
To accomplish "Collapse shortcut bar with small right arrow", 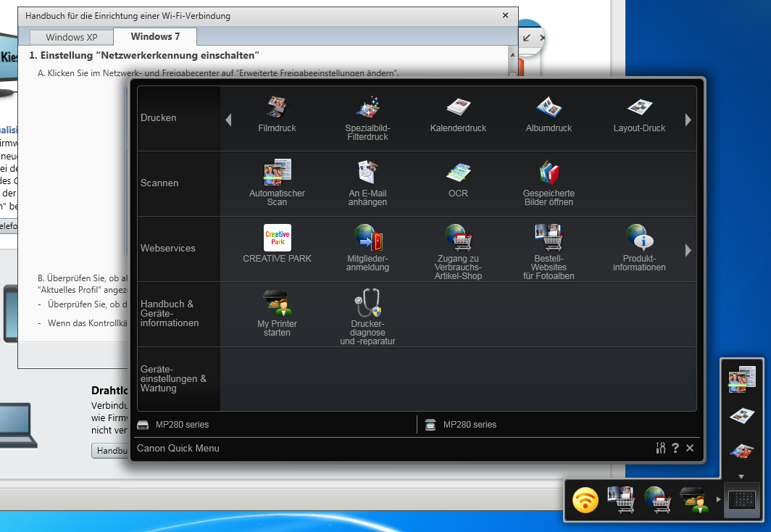I will (x=718, y=499).
